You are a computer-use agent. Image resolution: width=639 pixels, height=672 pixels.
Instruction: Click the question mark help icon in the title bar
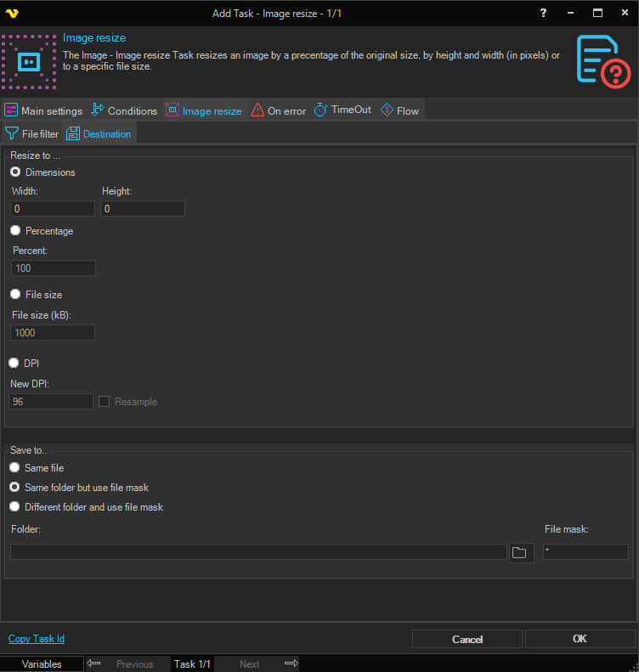tap(543, 13)
